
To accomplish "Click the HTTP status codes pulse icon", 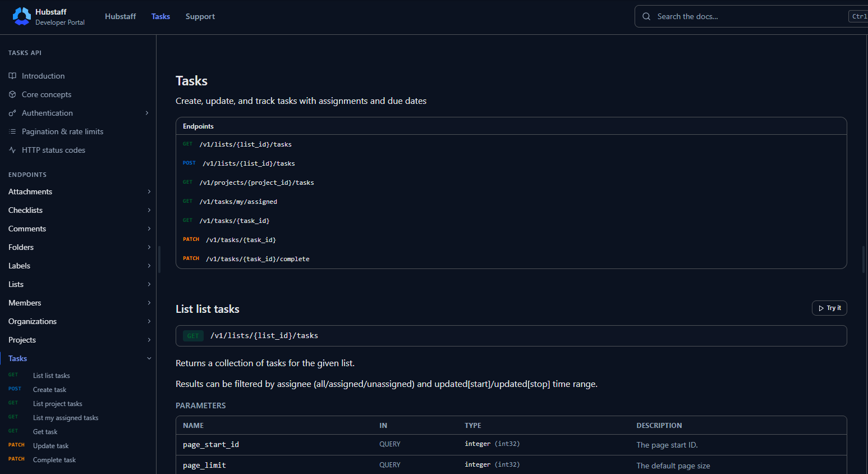I will click(x=12, y=150).
